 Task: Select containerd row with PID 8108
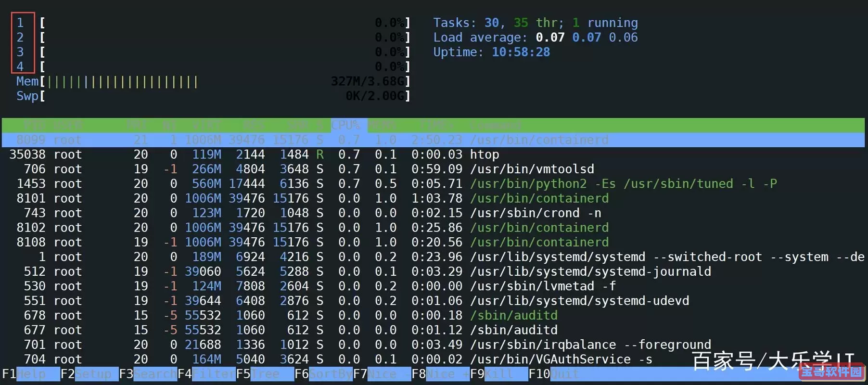point(433,242)
